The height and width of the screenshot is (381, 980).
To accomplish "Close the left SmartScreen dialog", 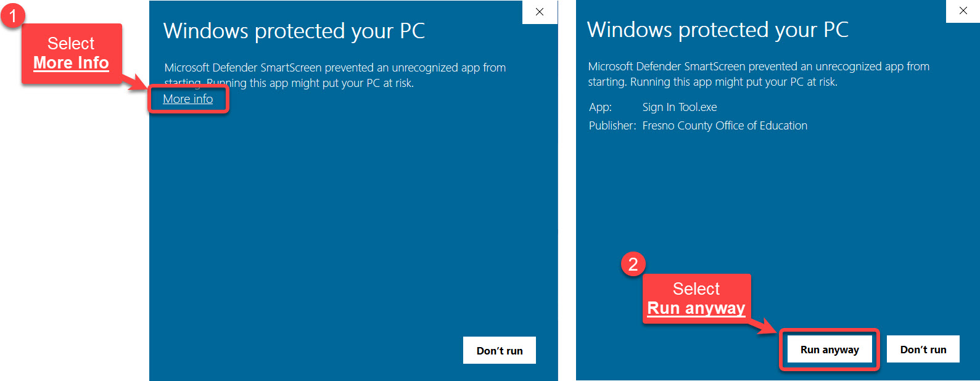I will coord(540,12).
